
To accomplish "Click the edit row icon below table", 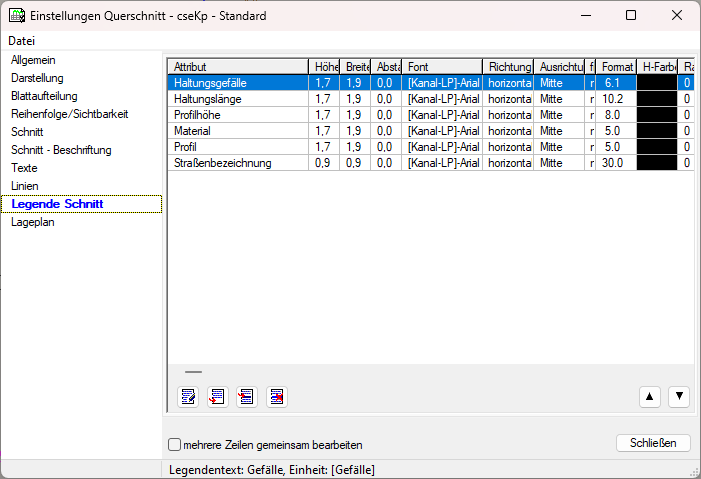I will pyautogui.click(x=187, y=397).
